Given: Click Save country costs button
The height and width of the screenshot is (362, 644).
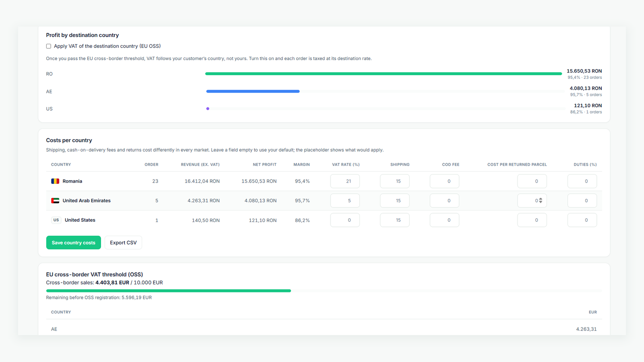Looking at the screenshot, I should (74, 243).
